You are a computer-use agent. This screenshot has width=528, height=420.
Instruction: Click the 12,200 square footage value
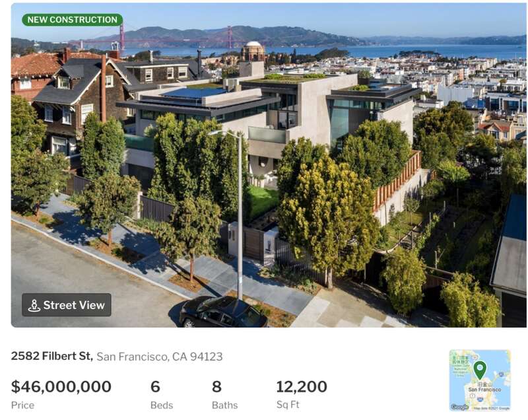pyautogui.click(x=301, y=387)
